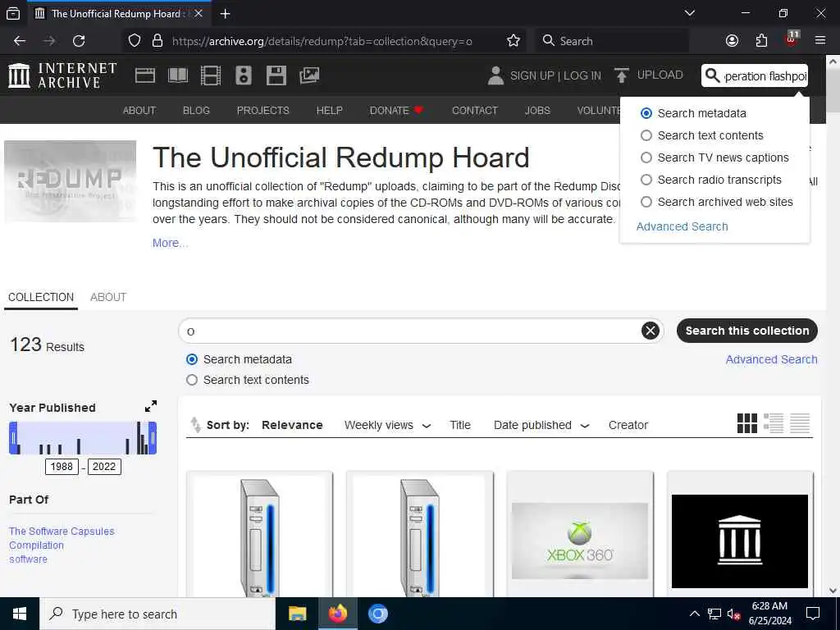Viewport: 840px width, 630px height.
Task: Go back with the browser back arrow
Action: pyautogui.click(x=20, y=41)
